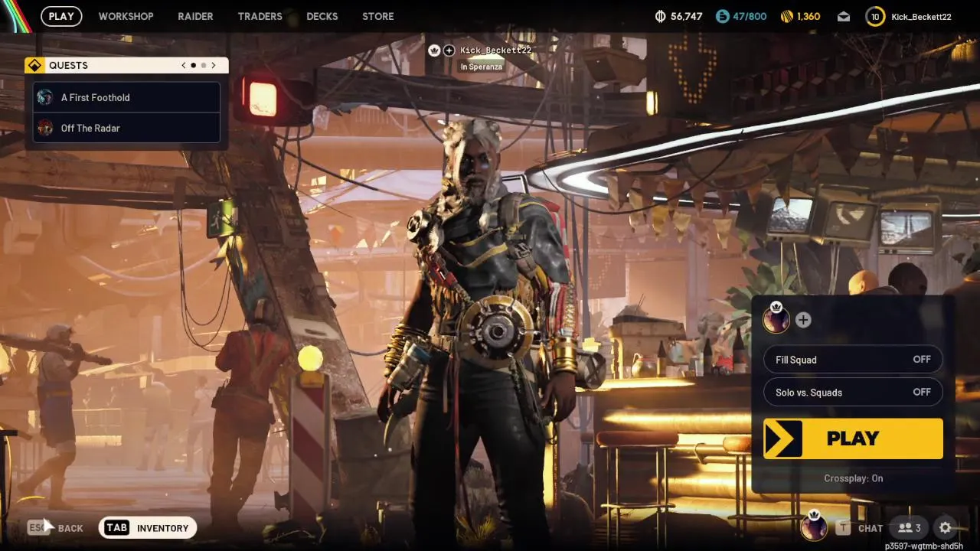980x551 pixels.
Task: Click the coin currency icon beside 56,747
Action: click(661, 16)
